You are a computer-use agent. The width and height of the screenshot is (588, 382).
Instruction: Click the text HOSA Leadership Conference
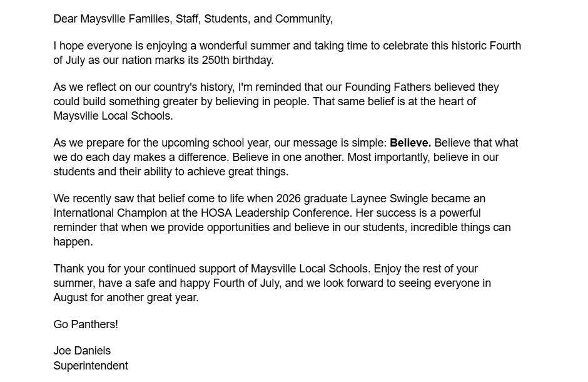click(x=276, y=213)
